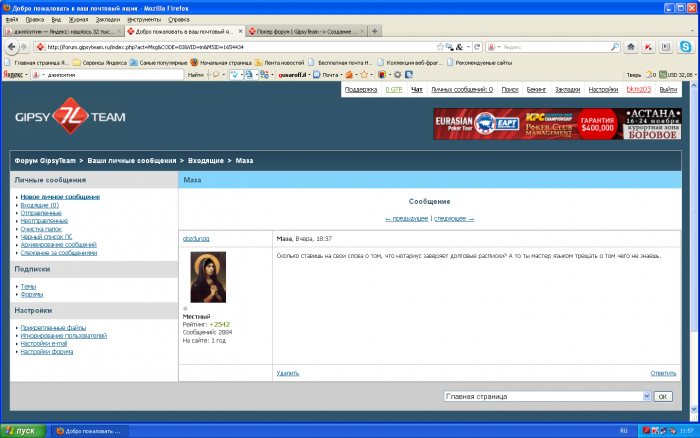Open the address bar history dropdown arrow
The image size is (700, 438).
pyautogui.click(x=468, y=47)
